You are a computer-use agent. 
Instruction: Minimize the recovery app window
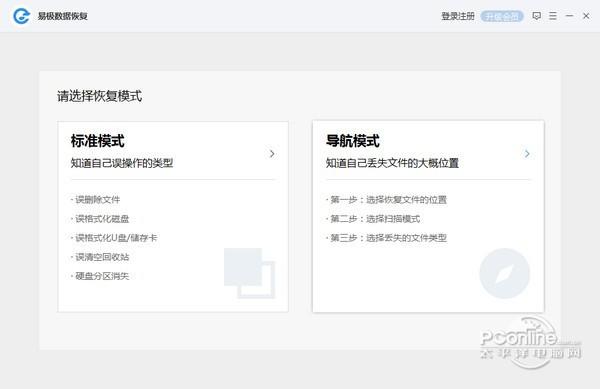(x=569, y=16)
